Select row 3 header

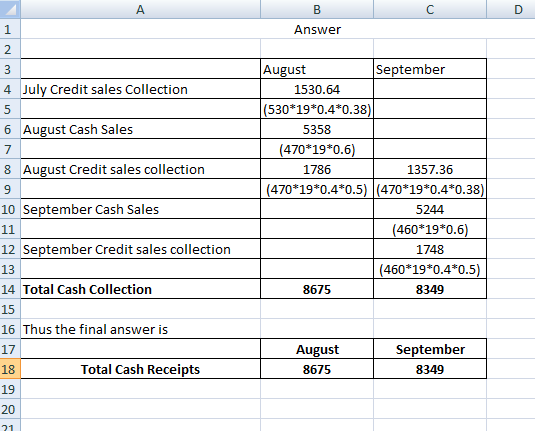[10, 69]
